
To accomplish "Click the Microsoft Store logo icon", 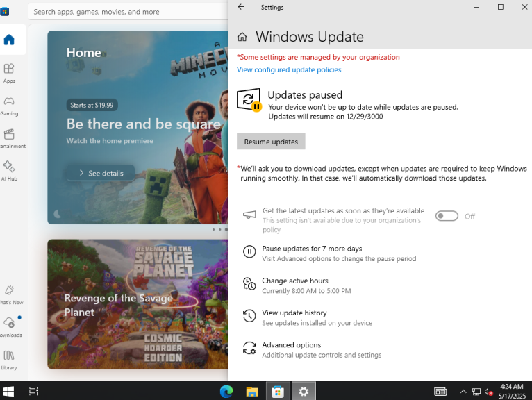I will 5,12.
